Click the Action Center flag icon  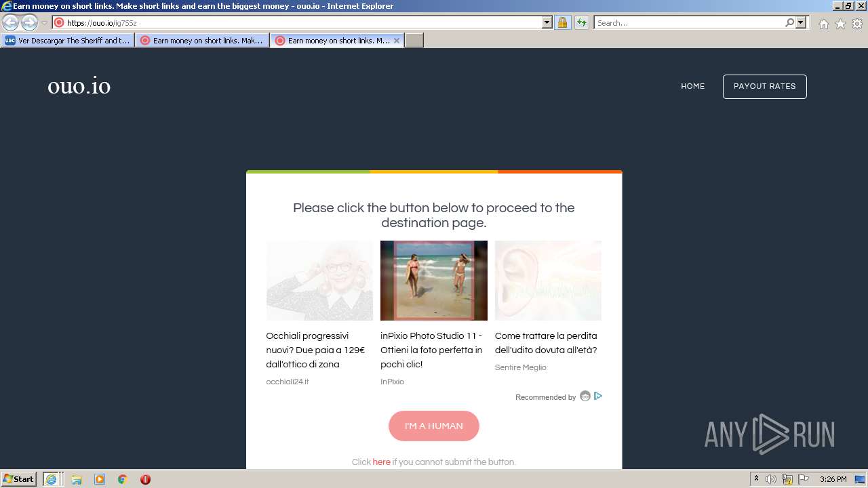(x=804, y=479)
